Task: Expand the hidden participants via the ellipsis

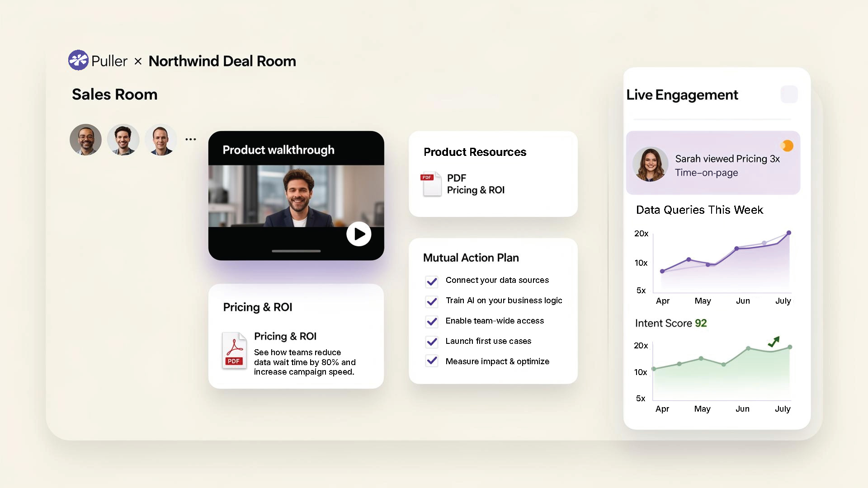Action: pos(190,139)
